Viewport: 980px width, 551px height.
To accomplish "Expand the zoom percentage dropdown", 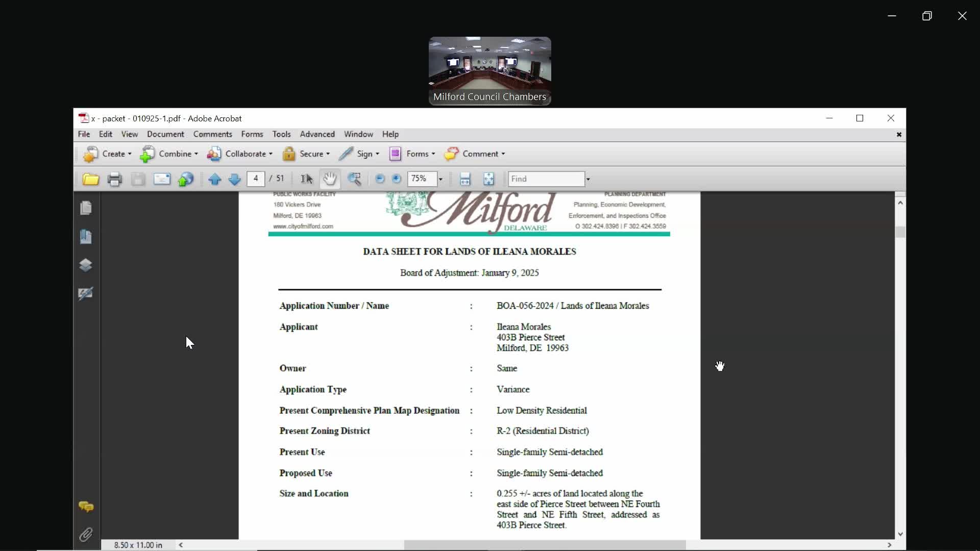I will tap(440, 179).
